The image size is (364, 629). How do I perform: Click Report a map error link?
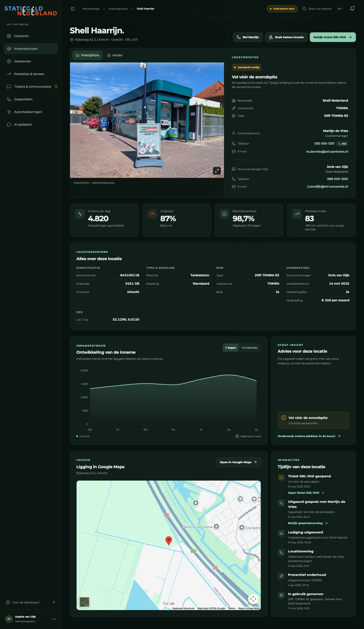[x=249, y=609]
